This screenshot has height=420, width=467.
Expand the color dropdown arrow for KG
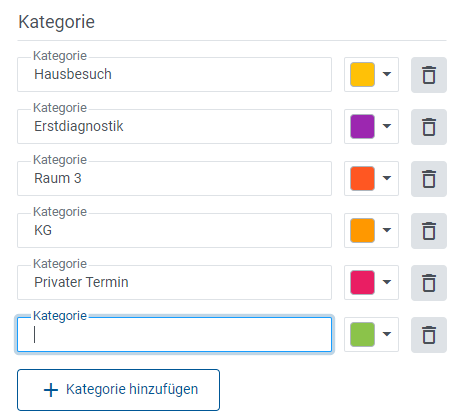click(387, 230)
